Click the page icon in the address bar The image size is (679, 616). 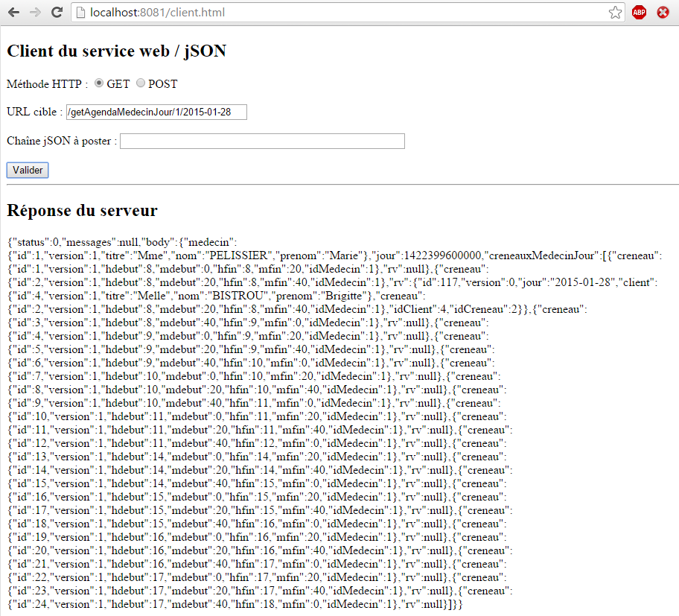80,13
